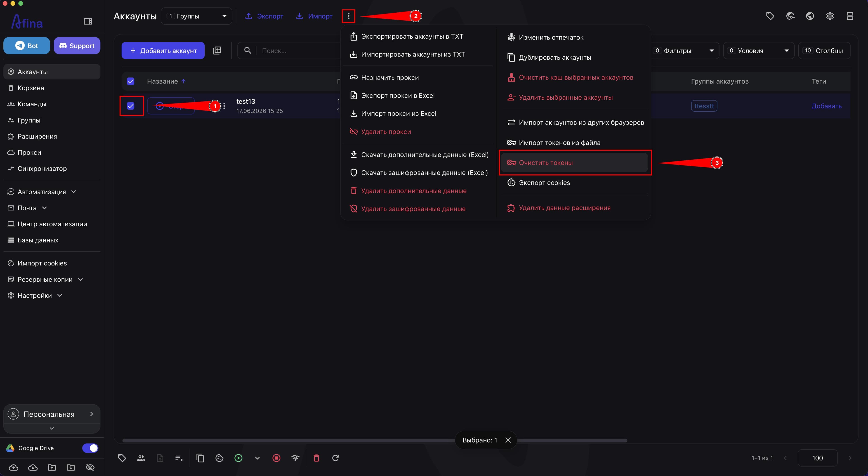Sort by the Название column header

pyautogui.click(x=163, y=81)
